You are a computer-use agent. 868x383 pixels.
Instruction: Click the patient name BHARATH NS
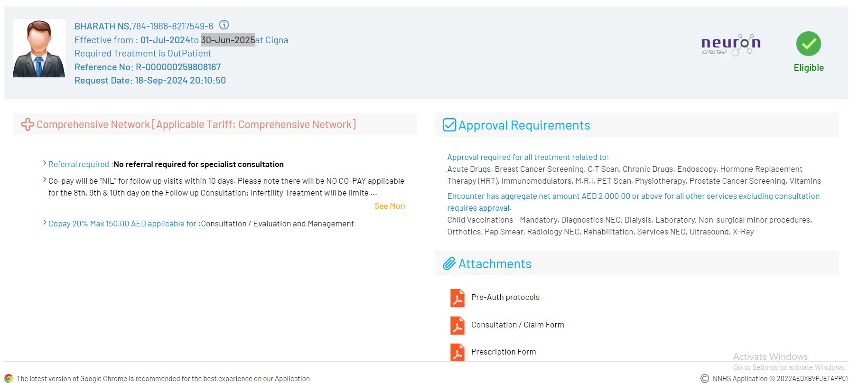tap(102, 26)
